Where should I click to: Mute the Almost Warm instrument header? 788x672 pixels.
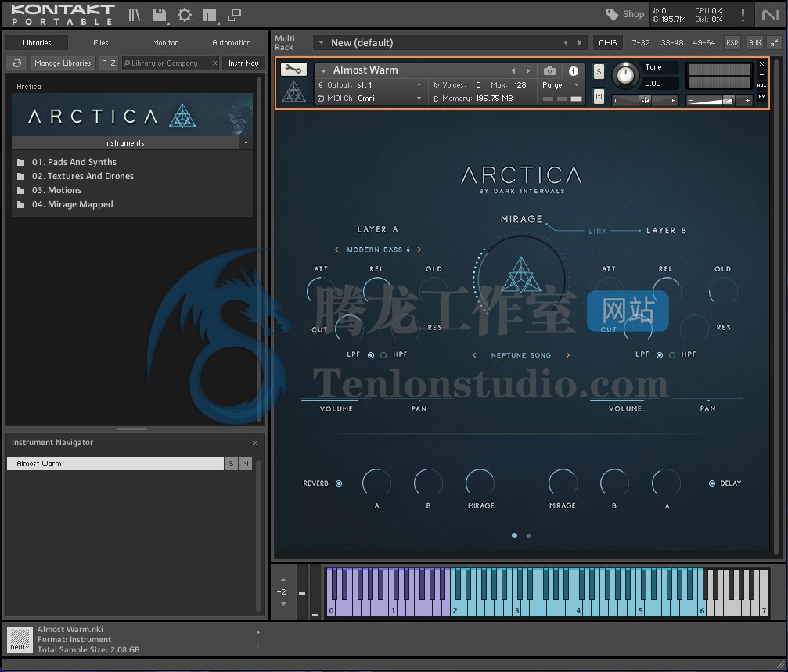[599, 96]
